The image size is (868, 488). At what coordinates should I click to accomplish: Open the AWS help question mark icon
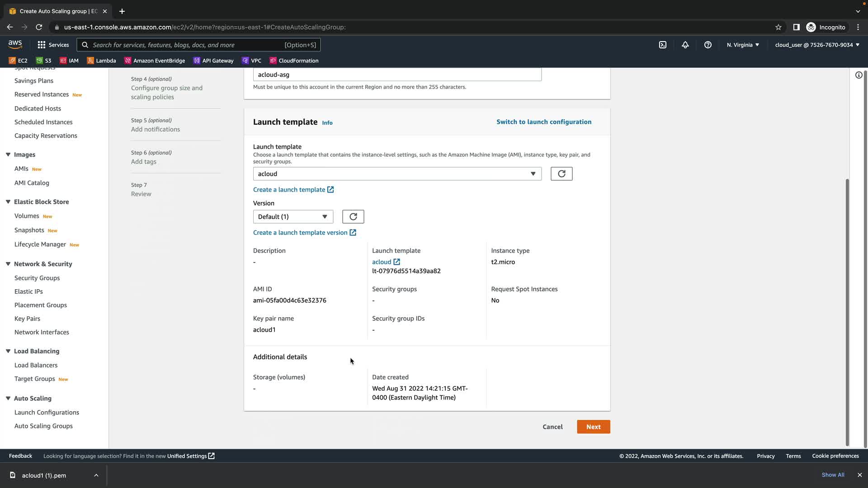click(708, 45)
